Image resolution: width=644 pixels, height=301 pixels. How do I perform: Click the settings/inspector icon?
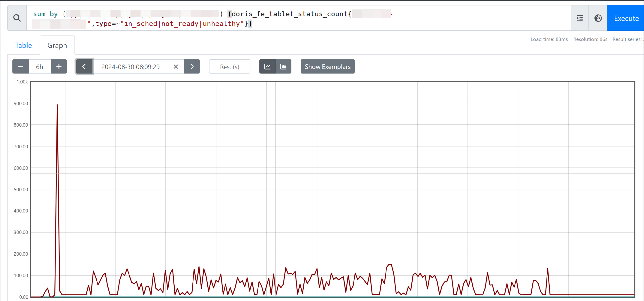[x=580, y=18]
